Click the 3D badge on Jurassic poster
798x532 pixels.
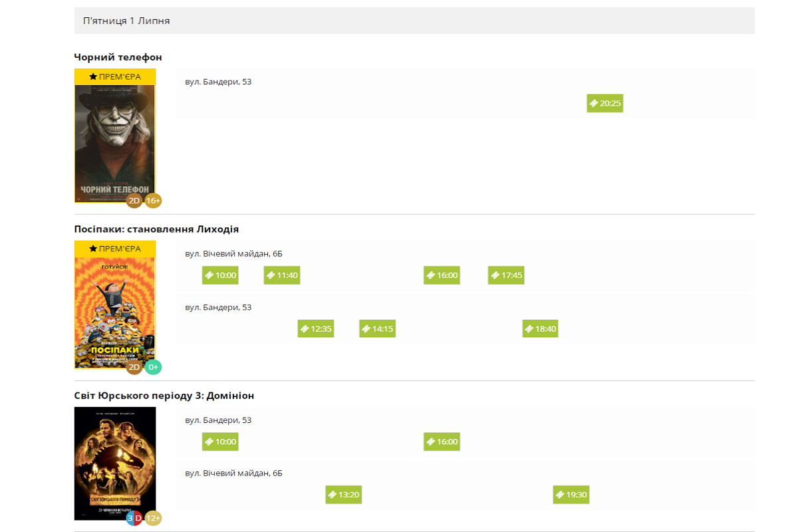click(x=134, y=517)
